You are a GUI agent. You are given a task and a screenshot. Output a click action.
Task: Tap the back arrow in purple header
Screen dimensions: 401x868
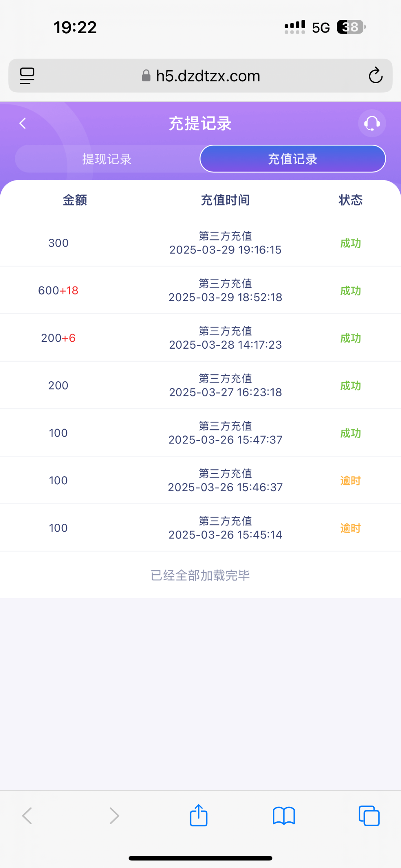pos(23,123)
